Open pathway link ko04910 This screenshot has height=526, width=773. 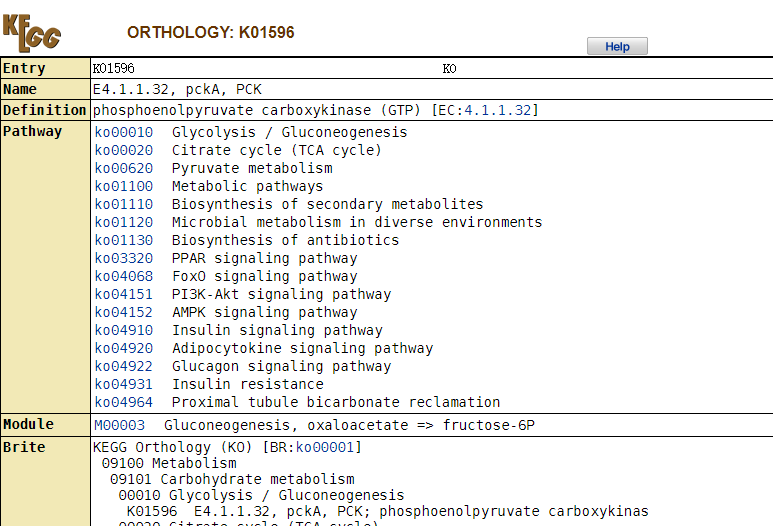click(124, 330)
